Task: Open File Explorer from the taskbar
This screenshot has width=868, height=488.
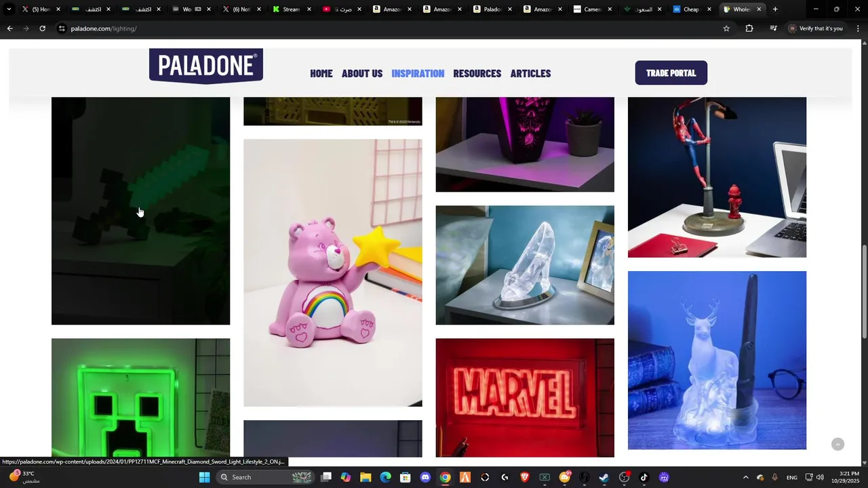Action: click(366, 477)
